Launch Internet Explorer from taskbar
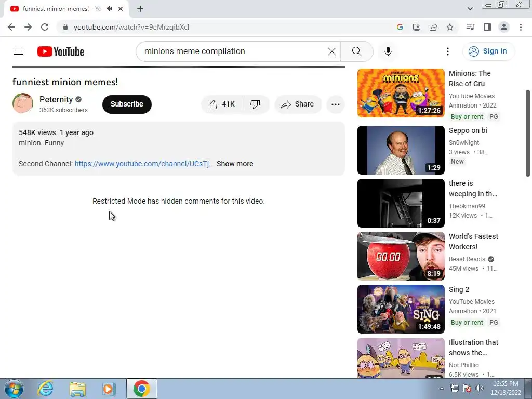The image size is (532, 399). pos(46,389)
